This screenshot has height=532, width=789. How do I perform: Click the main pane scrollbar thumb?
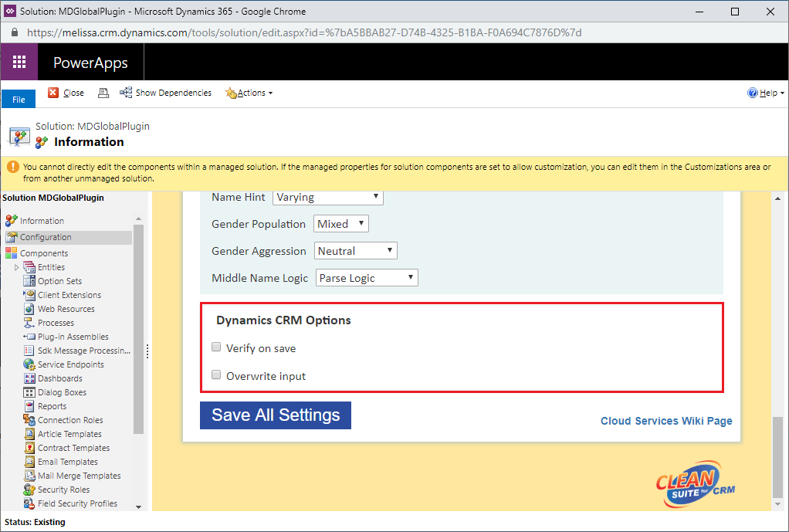click(778, 457)
